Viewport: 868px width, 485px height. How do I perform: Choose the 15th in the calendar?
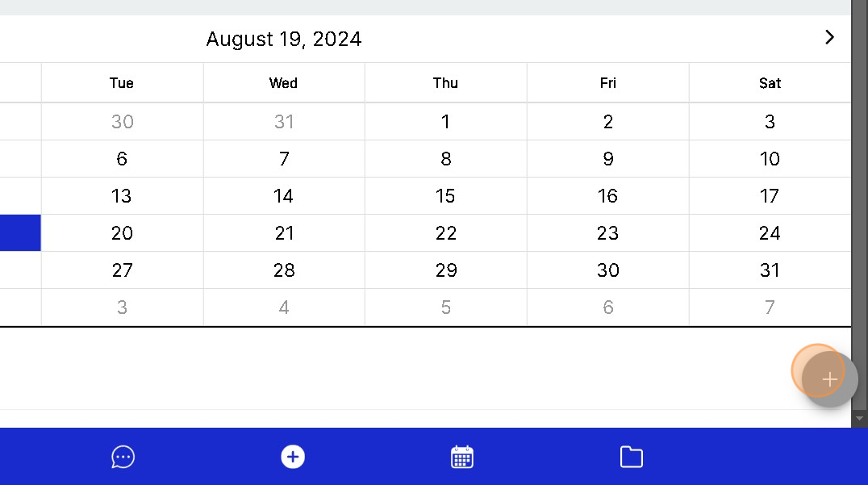[x=445, y=196]
